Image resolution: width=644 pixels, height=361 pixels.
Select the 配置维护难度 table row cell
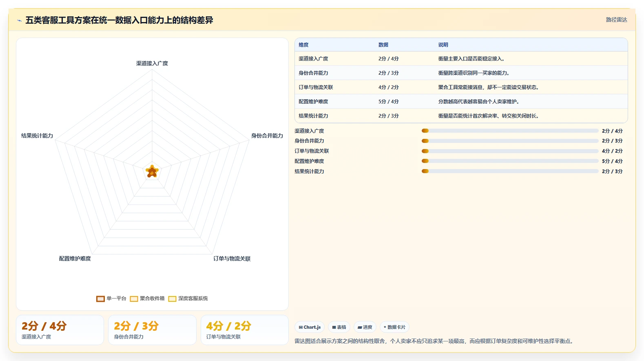coord(313,102)
